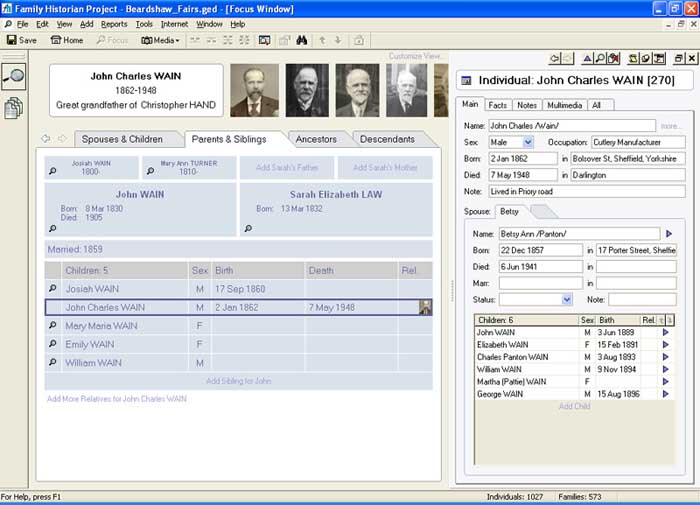Click the first portrait photo thumbnail
700x505 pixels.
tap(255, 91)
